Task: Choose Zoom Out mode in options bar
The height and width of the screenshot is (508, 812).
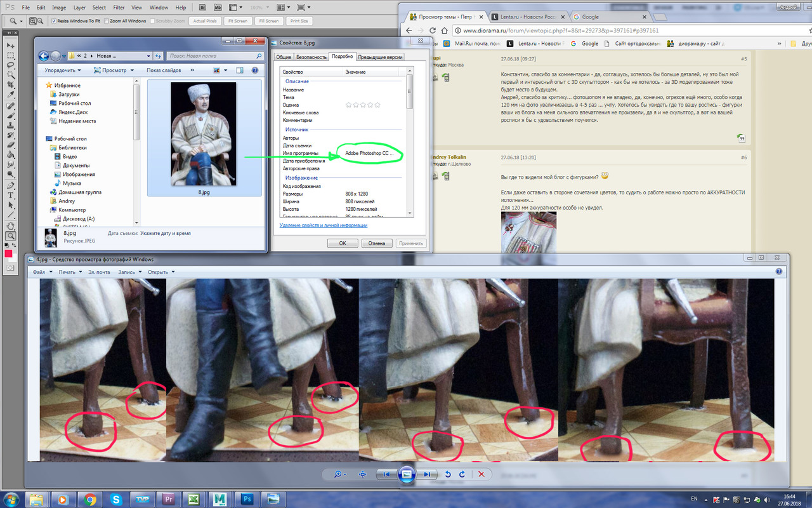Action: pyautogui.click(x=42, y=21)
